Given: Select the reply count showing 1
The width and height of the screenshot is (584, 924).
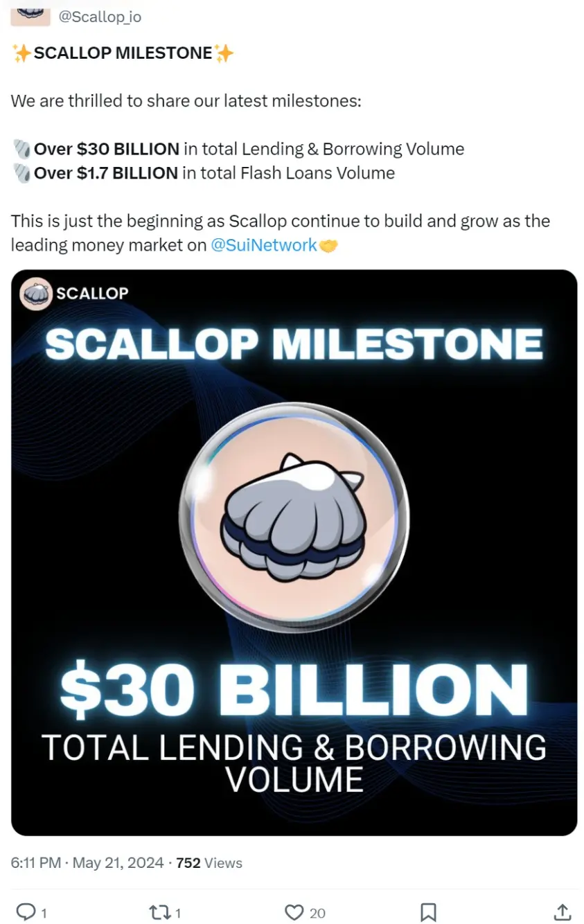Looking at the screenshot, I should coord(44,914).
